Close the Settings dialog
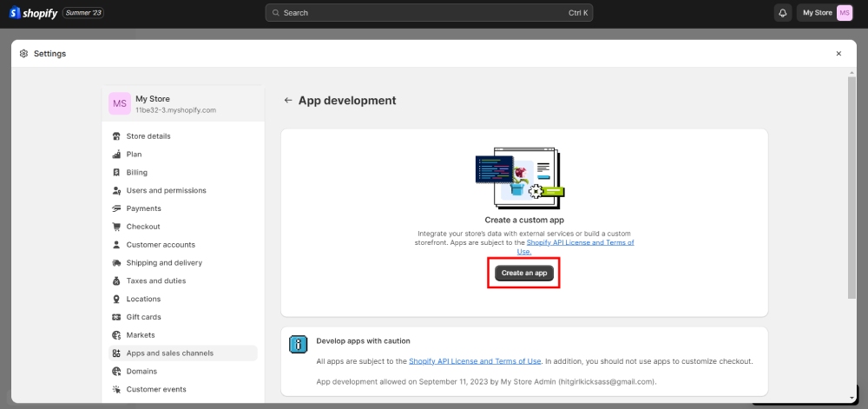Screen dimensions: 868x409 click(838, 53)
